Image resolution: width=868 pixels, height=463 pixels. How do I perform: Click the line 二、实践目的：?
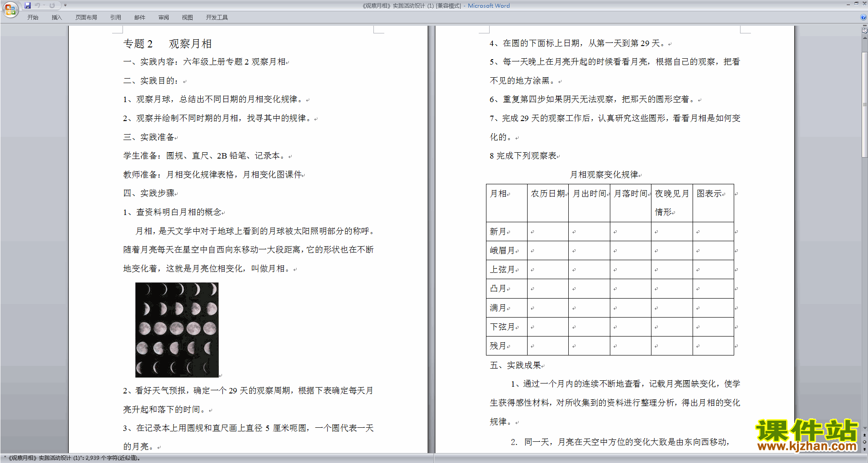[x=151, y=81]
